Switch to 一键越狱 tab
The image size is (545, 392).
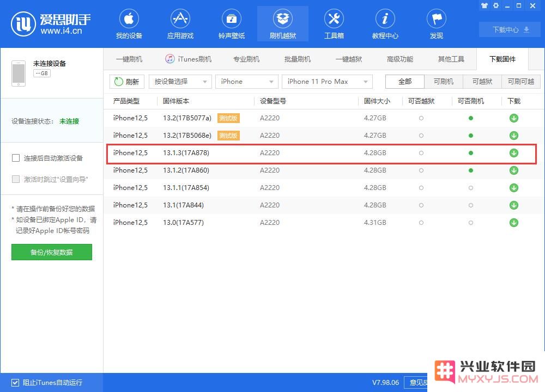tap(349, 59)
